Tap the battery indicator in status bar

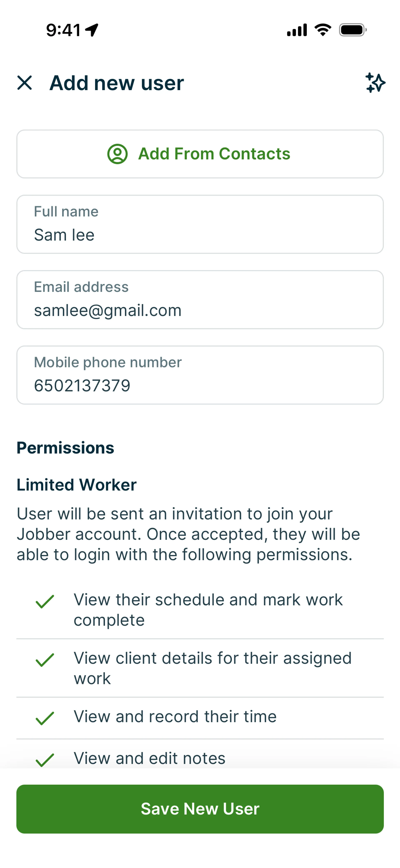[352, 30]
